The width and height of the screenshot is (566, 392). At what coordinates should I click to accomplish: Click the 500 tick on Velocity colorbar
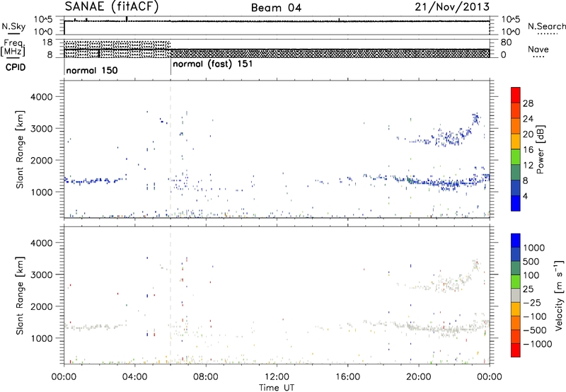[531, 261]
